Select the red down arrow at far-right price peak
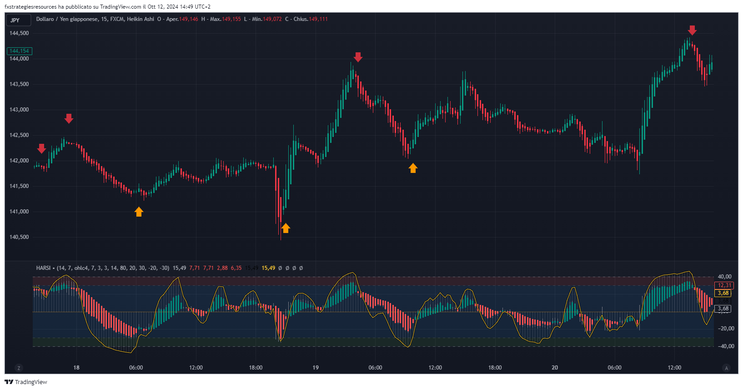This screenshot has width=743, height=390. point(692,30)
